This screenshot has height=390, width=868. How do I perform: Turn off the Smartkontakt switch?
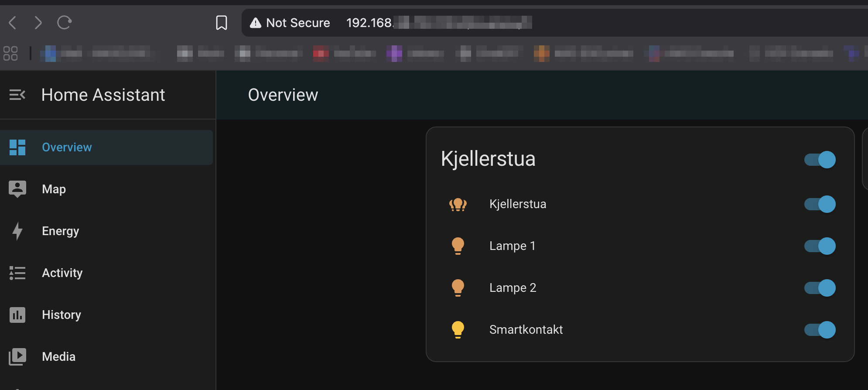[x=820, y=330]
